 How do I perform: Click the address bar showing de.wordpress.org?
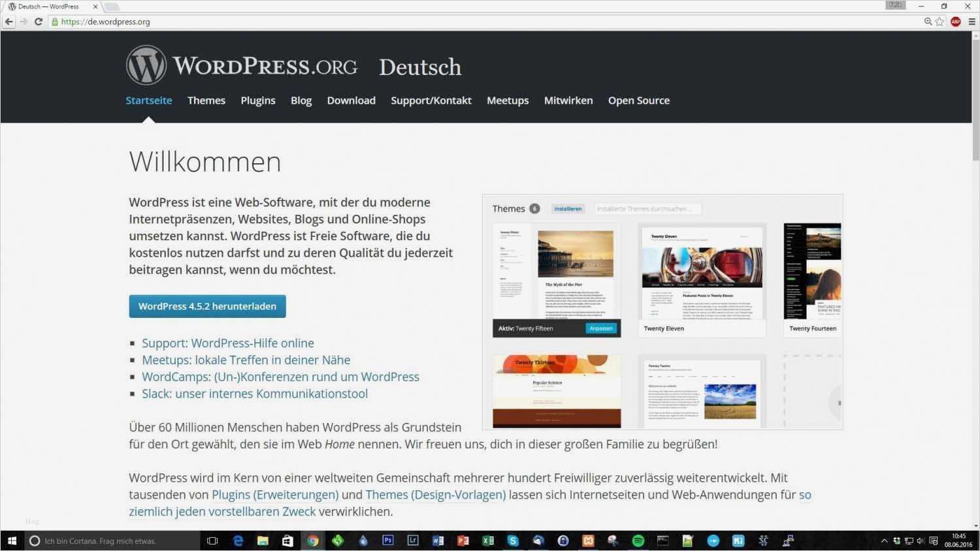tap(483, 22)
